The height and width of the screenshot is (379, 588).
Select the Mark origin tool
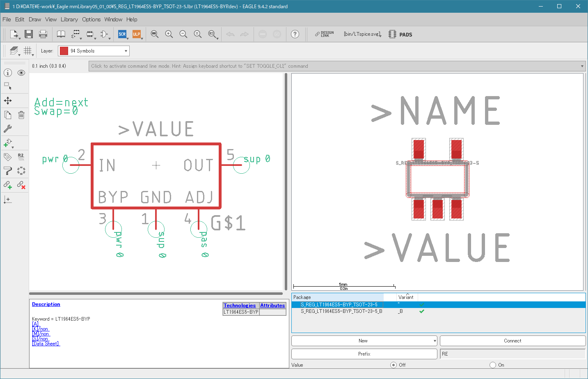[x=8, y=200]
